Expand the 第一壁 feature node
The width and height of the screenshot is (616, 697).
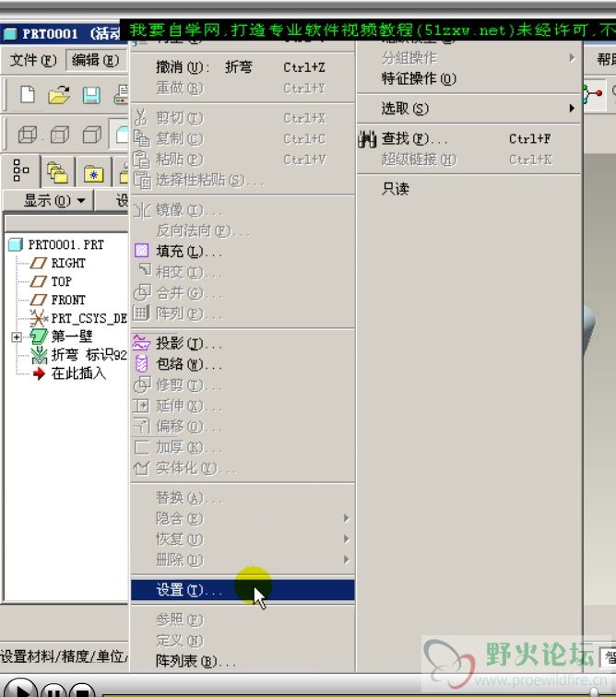point(17,337)
